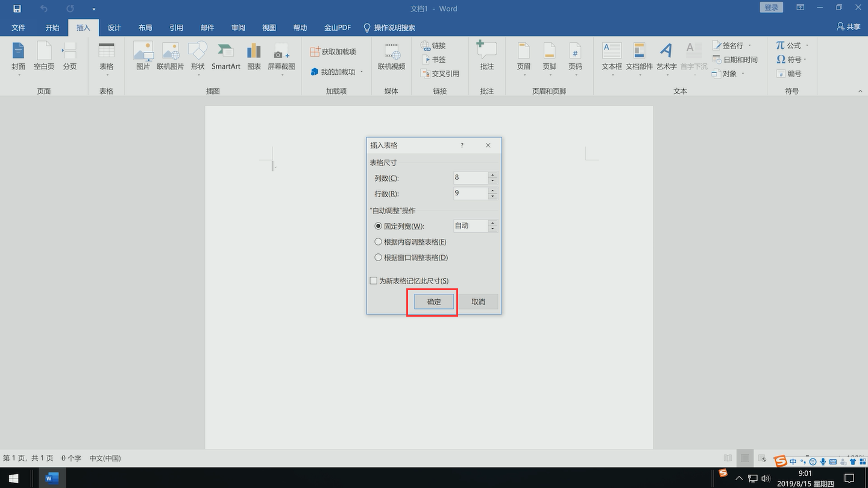The height and width of the screenshot is (488, 868).
Task: Click the sign in (登录) button
Action: tap(772, 7)
